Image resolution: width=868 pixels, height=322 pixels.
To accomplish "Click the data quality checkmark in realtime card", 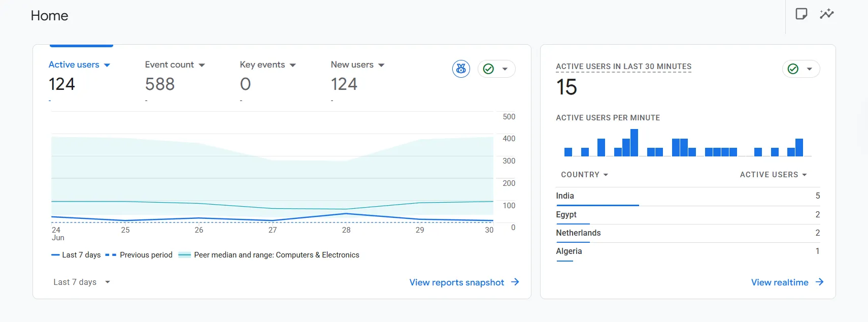I will [x=793, y=69].
